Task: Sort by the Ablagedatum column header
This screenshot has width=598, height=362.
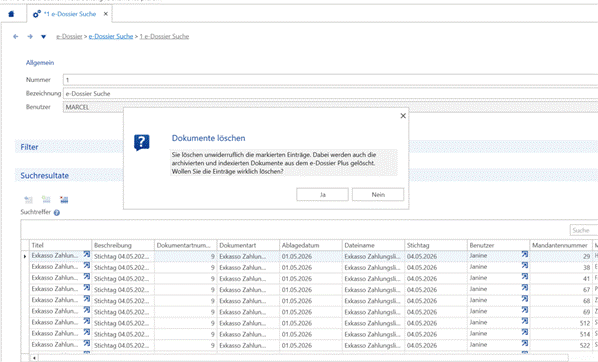Action: pyautogui.click(x=310, y=245)
